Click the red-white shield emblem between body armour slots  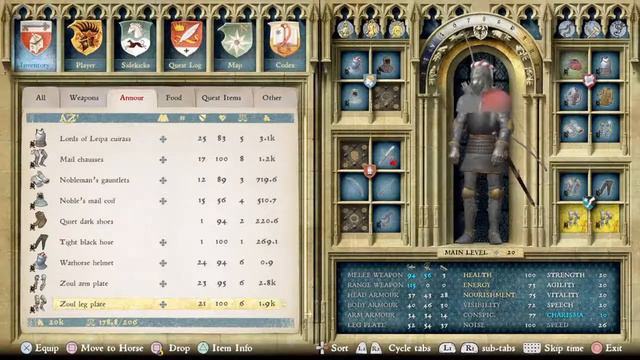pyautogui.click(x=589, y=81)
